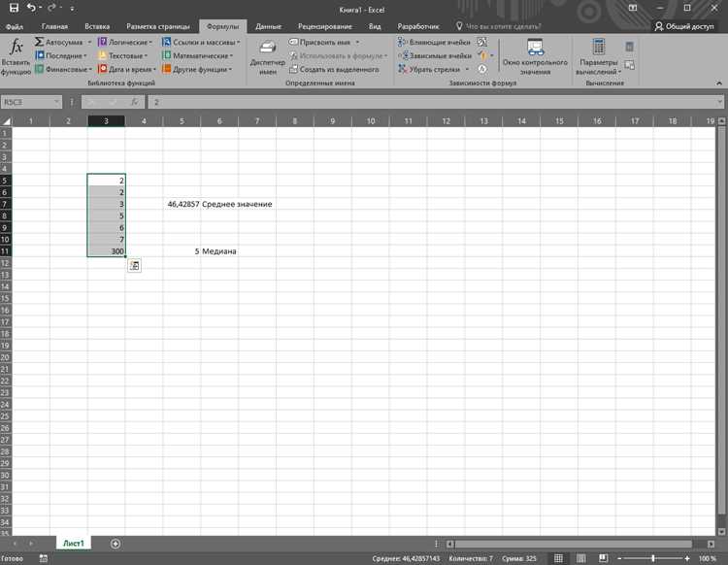
Task: Open the Файл menu
Action: (x=15, y=26)
